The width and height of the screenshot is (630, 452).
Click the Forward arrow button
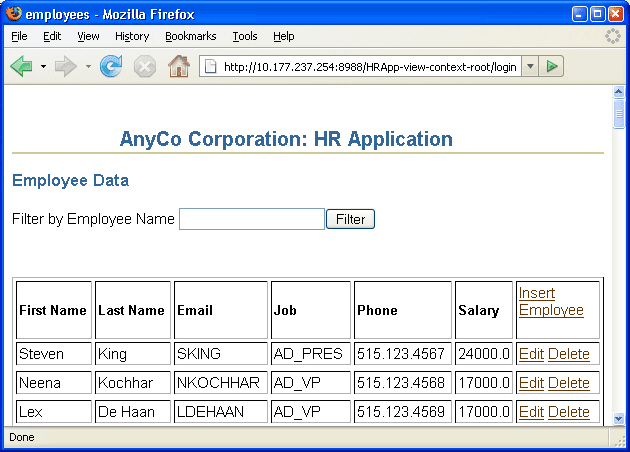point(66,67)
